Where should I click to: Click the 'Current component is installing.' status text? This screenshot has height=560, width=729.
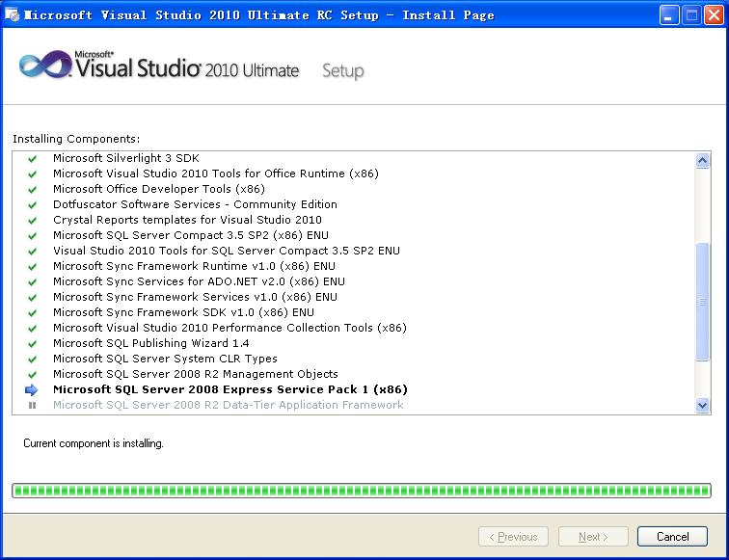click(x=94, y=443)
